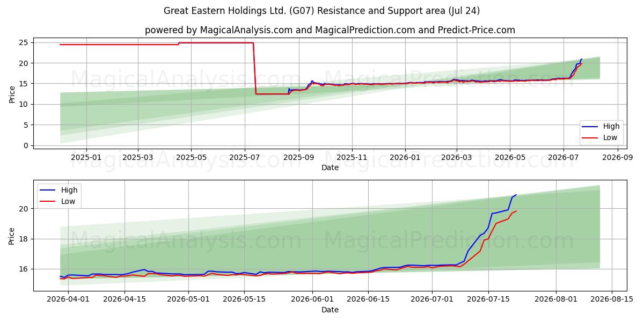Click the 2026-04-15 tick label on the bottom chart
Viewport: 644px width, 322px height.
click(x=125, y=299)
